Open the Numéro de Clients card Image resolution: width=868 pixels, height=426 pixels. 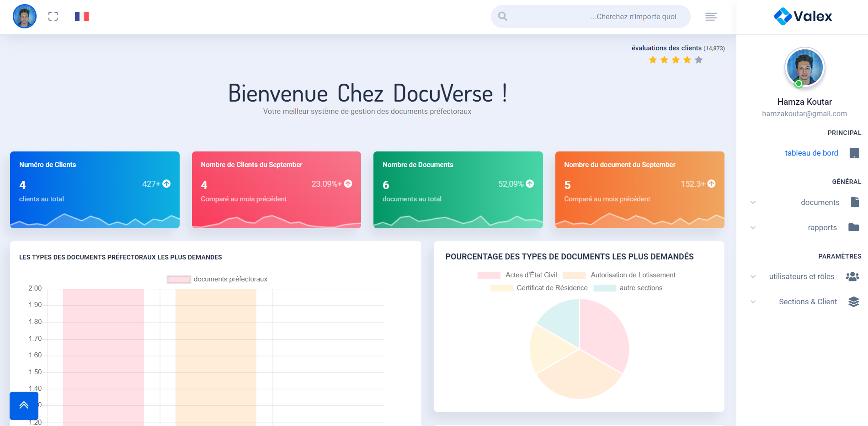(x=95, y=190)
